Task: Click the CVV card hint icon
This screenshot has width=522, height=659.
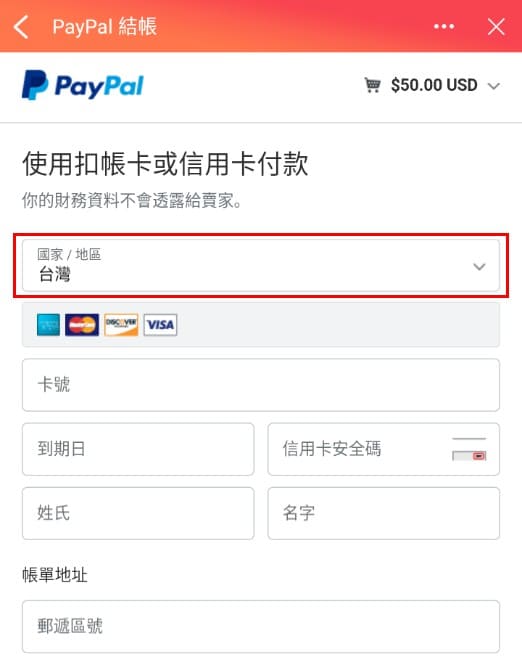Action: coord(469,449)
